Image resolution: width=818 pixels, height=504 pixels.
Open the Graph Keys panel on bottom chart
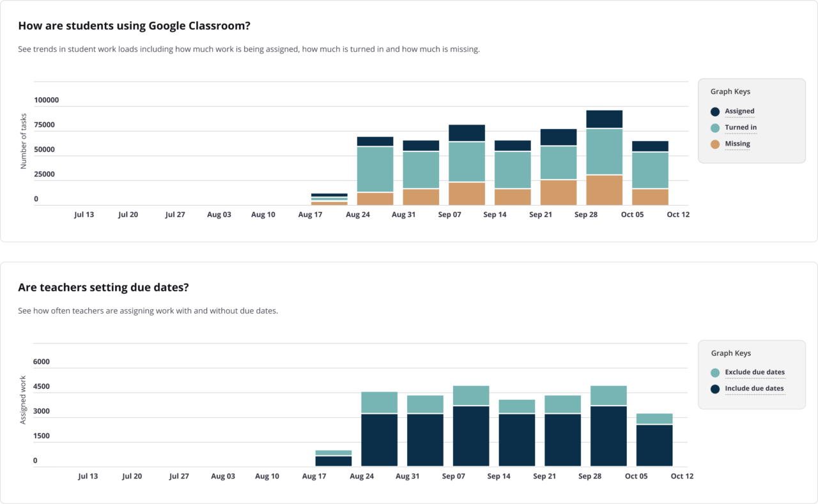coord(730,353)
